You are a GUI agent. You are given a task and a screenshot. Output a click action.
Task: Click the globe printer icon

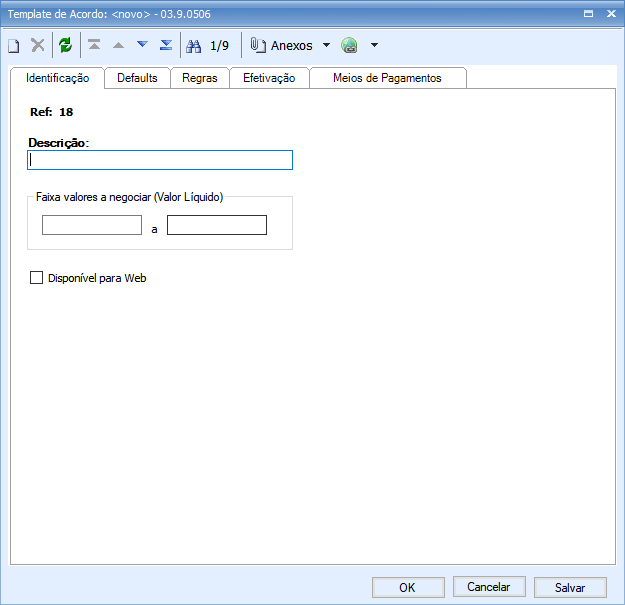click(350, 45)
